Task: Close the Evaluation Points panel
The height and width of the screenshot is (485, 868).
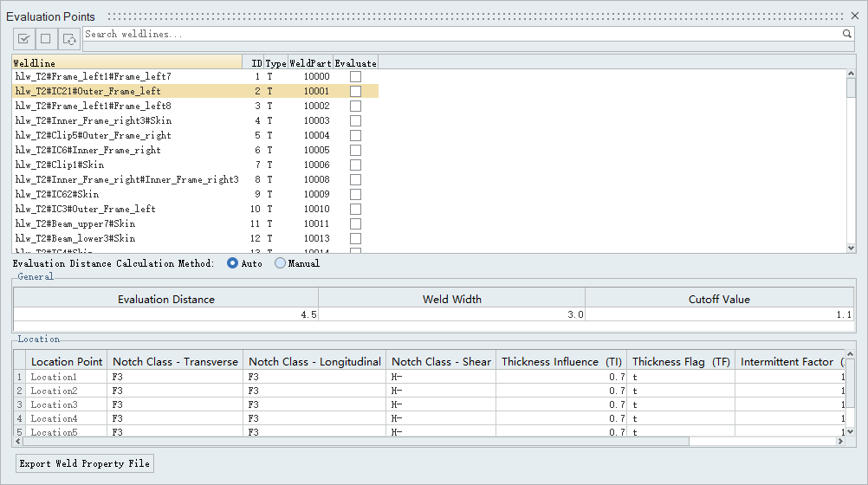Action: 855,16
